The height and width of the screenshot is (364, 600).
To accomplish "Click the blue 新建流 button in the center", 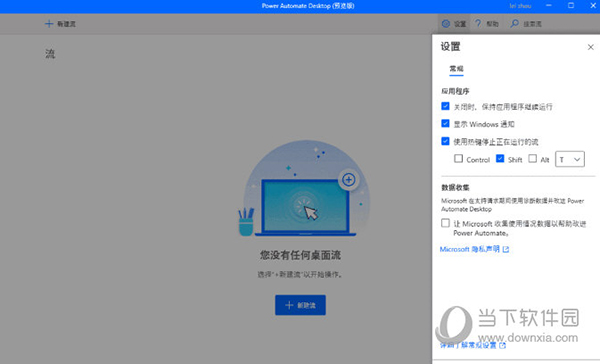I will click(x=300, y=305).
